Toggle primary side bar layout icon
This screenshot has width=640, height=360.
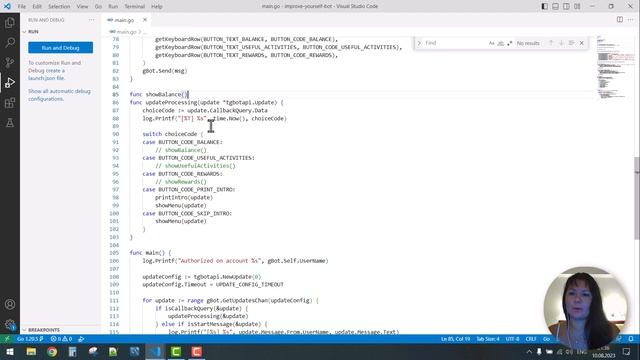544,6
